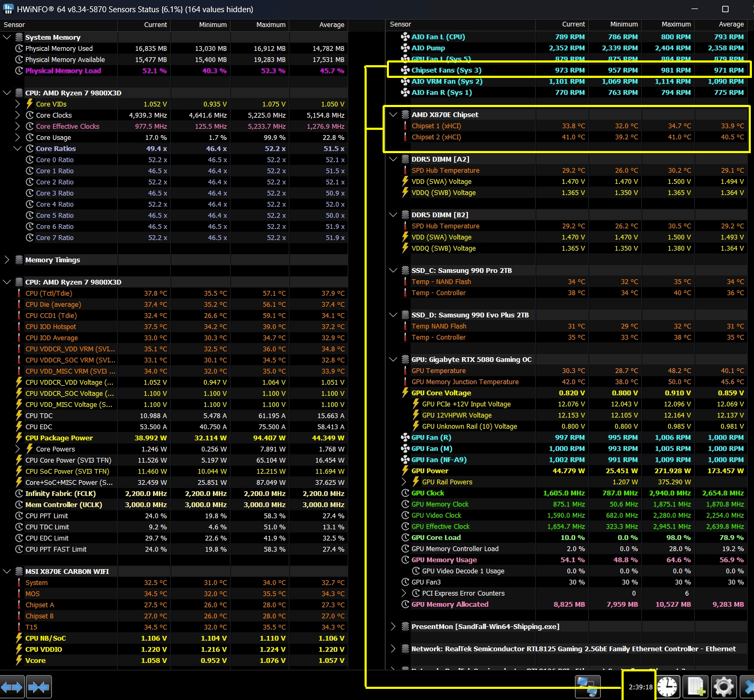
Task: Select the Physical Memory Used row
Action: click(x=174, y=48)
